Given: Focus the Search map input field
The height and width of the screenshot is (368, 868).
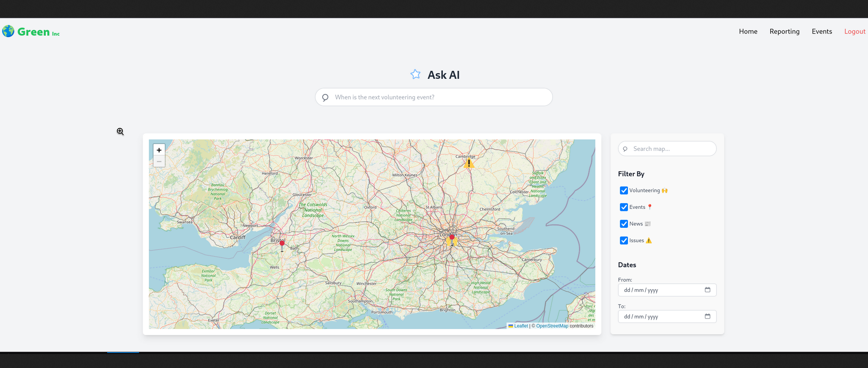Looking at the screenshot, I should tap(671, 149).
